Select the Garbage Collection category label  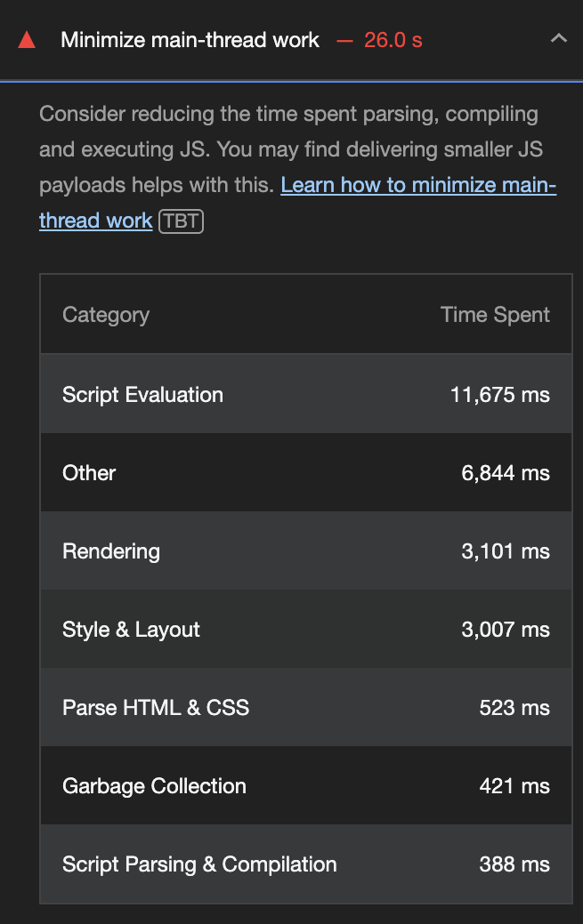click(x=154, y=786)
